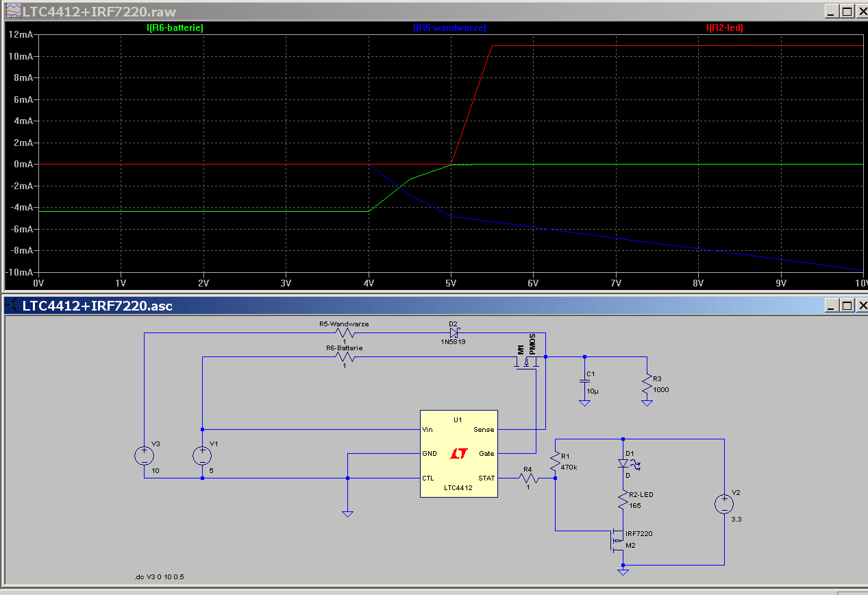Select the V3 voltage source symbol
This screenshot has width=868, height=595.
(145, 455)
